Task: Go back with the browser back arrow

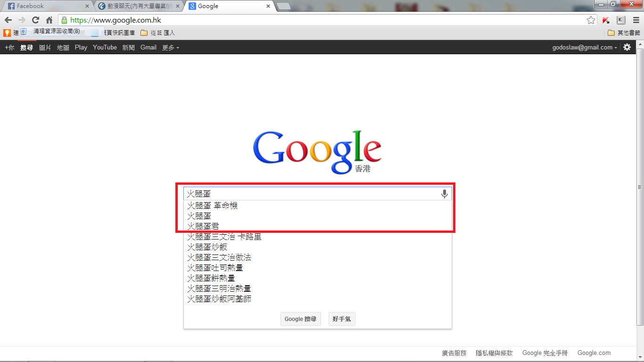Action: click(x=8, y=20)
